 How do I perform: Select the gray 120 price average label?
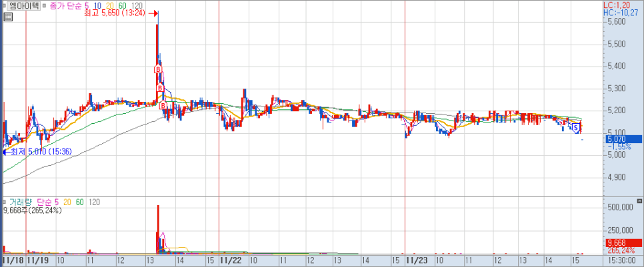pos(137,6)
